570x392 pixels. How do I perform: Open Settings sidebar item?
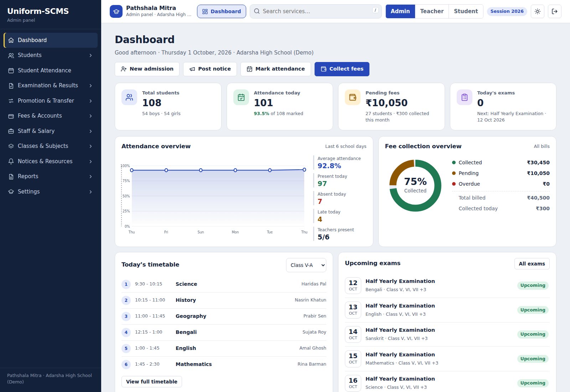click(x=51, y=192)
